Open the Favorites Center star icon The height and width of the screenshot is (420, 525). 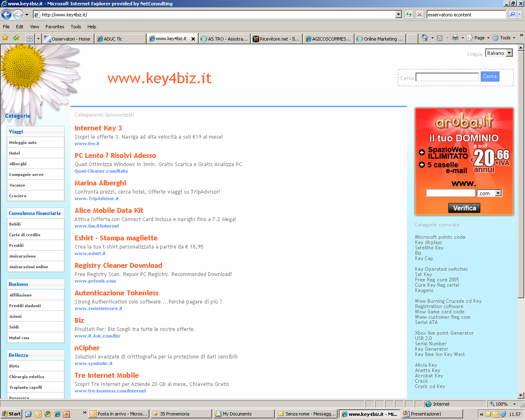5,38
